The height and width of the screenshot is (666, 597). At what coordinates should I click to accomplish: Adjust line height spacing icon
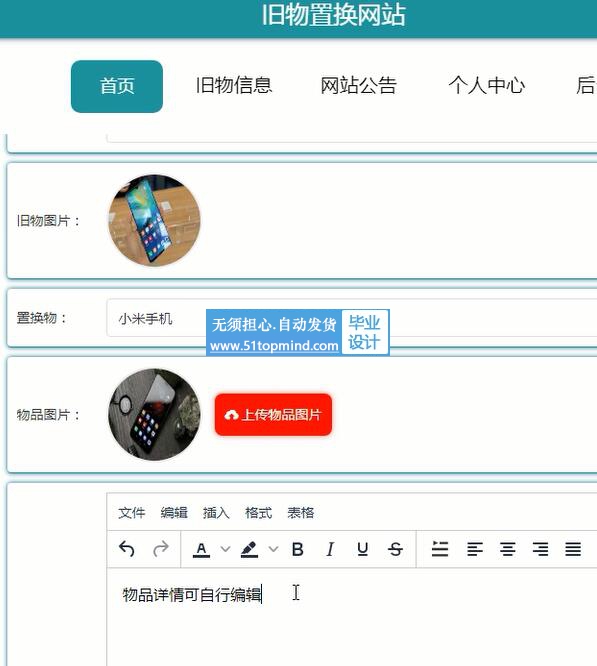click(440, 549)
